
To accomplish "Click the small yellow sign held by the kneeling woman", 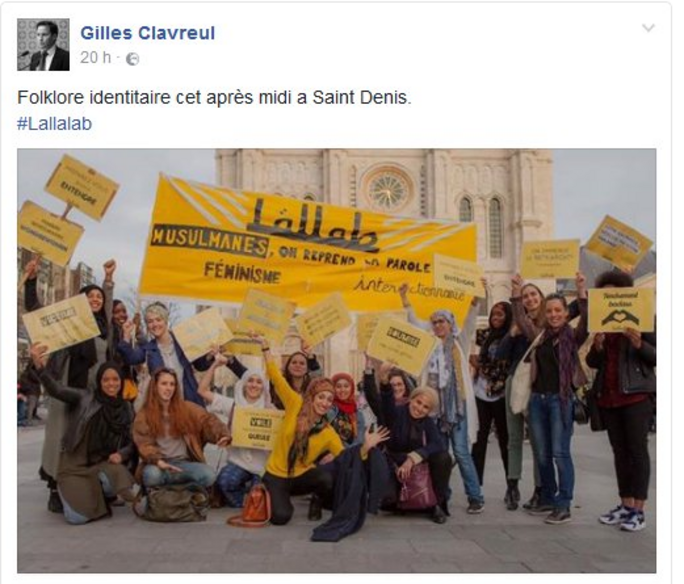I will 255,428.
